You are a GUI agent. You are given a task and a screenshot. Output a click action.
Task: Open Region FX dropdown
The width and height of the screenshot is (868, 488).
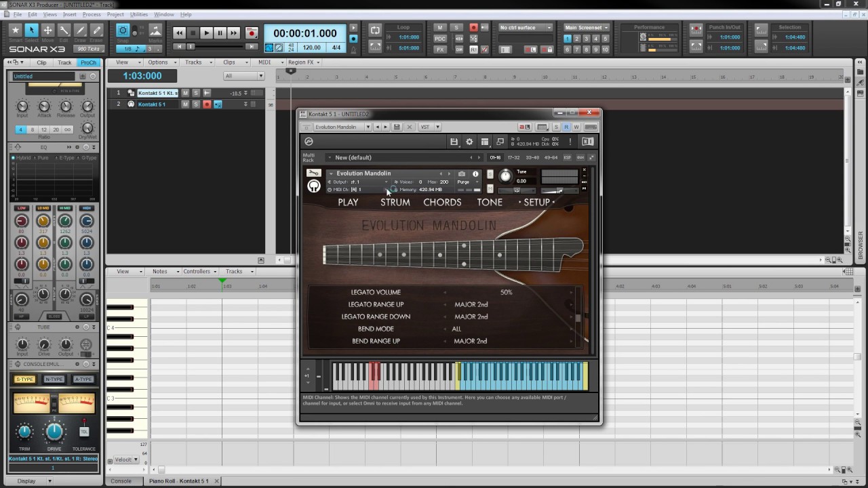click(x=304, y=62)
